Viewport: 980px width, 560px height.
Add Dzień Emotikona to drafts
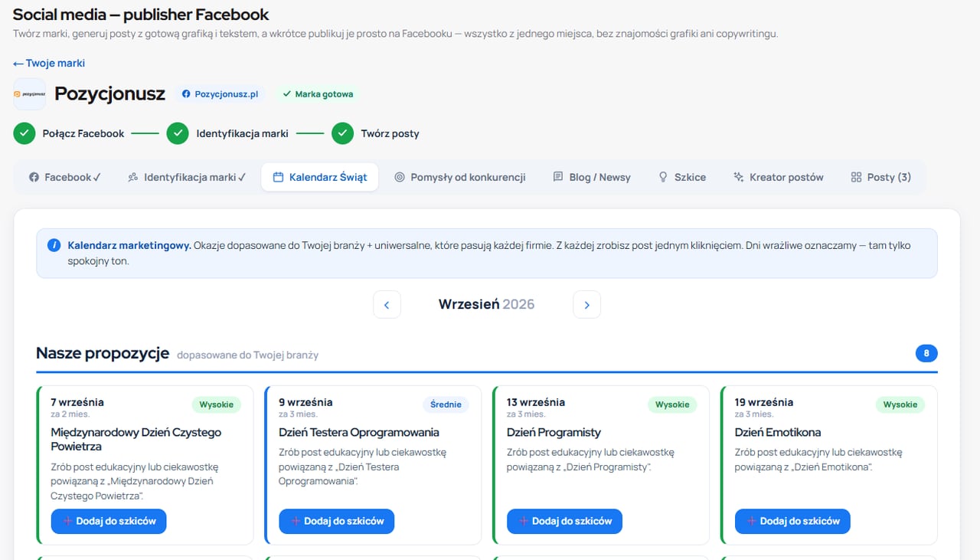(x=792, y=521)
